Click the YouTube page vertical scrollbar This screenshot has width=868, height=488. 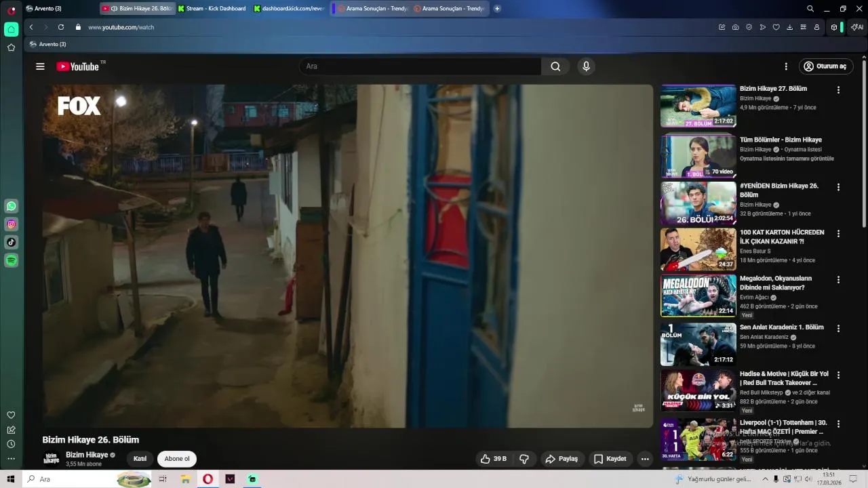(863, 142)
